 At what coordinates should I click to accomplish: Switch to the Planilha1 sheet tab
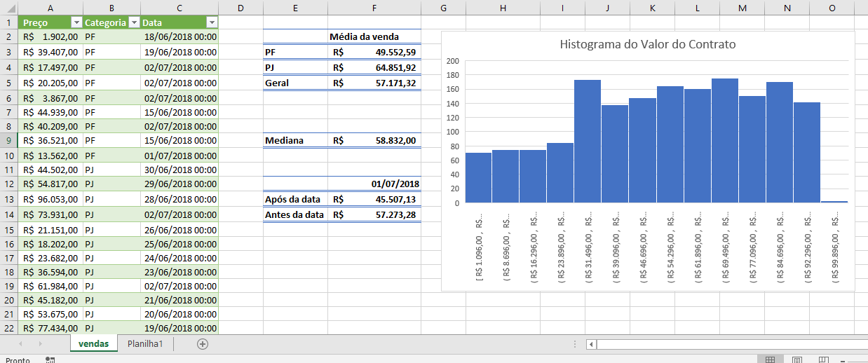click(145, 344)
